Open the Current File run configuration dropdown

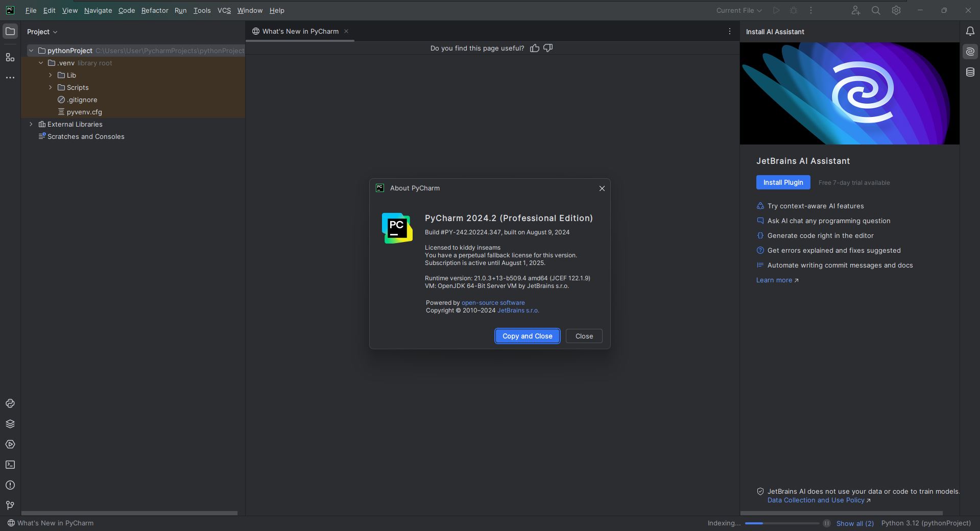click(x=738, y=10)
